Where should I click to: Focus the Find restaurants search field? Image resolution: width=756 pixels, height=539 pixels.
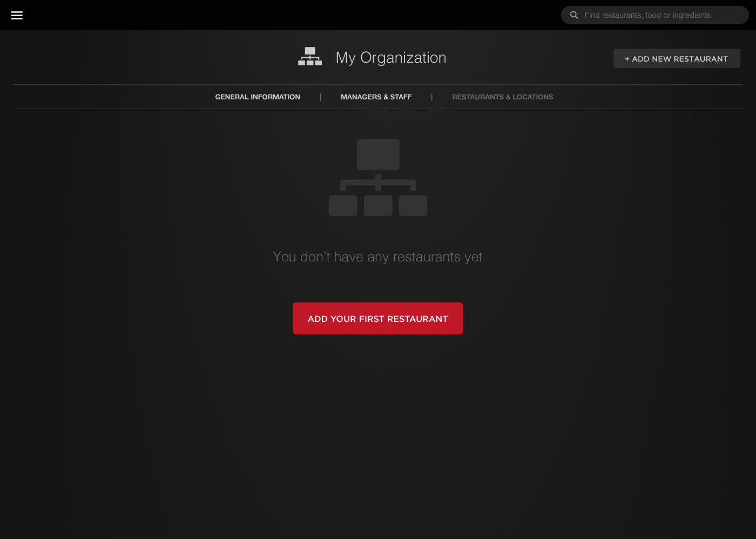click(x=654, y=15)
